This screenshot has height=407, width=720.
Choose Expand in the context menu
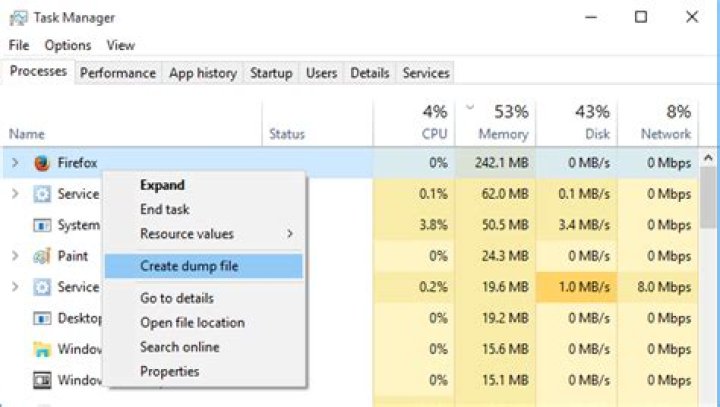coord(162,185)
